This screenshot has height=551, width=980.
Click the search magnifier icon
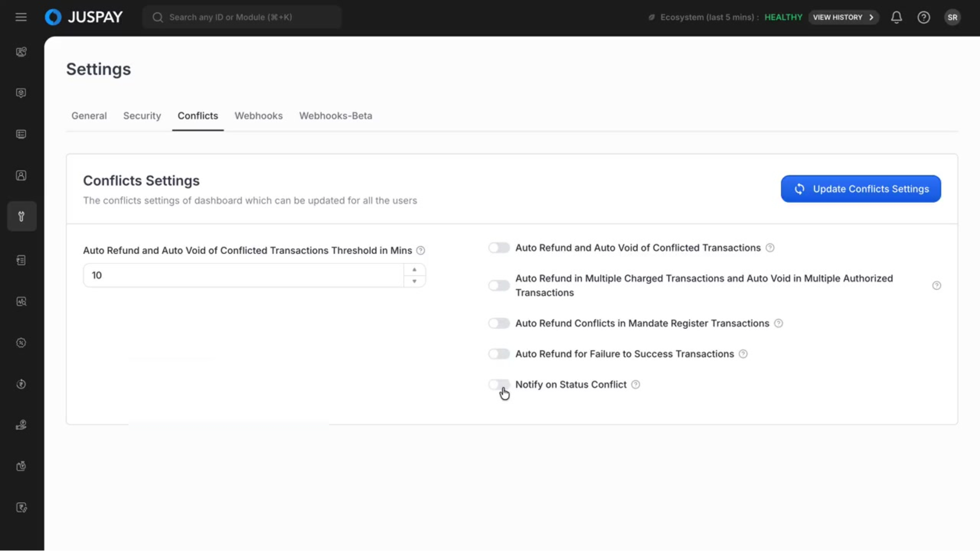pos(157,17)
